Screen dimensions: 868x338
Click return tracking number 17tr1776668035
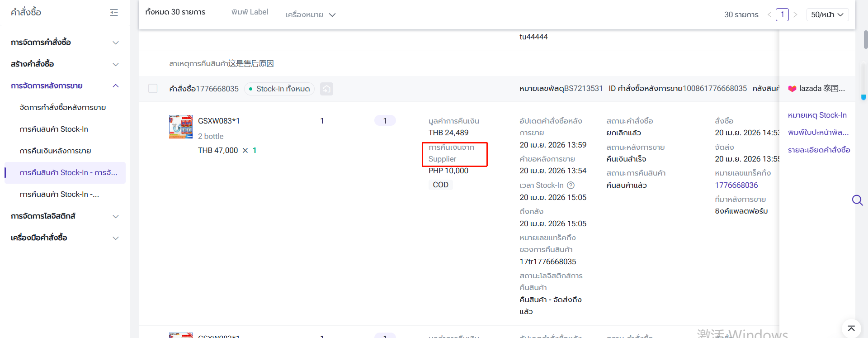548,262
